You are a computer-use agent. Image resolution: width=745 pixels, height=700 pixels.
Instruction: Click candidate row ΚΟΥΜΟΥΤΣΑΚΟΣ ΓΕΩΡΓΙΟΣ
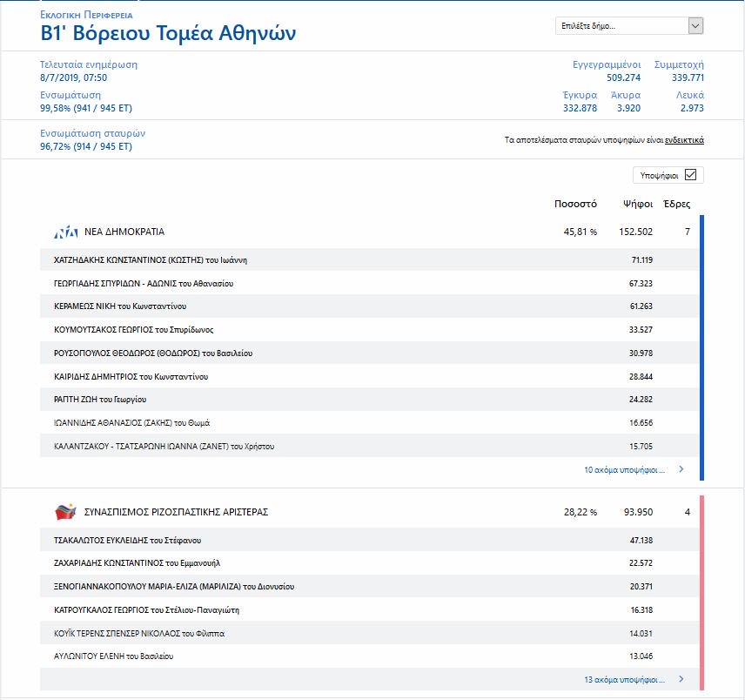(369, 329)
